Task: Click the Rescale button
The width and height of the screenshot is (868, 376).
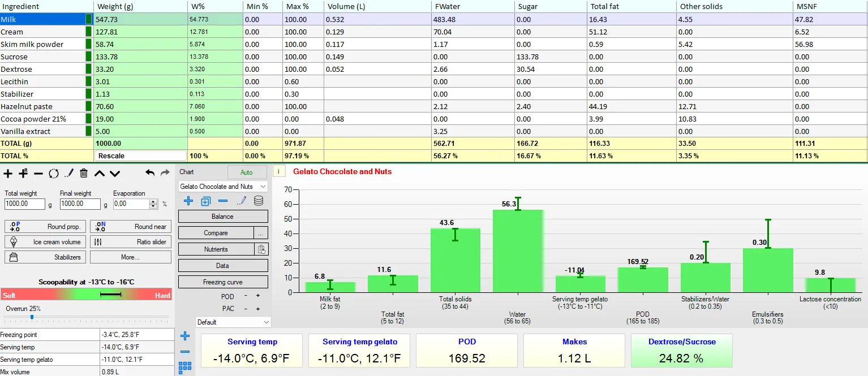Action: [140, 156]
